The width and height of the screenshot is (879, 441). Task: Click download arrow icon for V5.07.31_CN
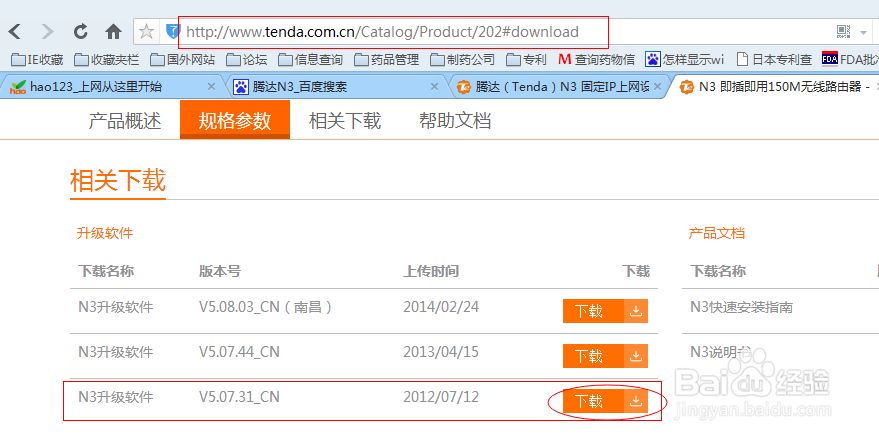click(636, 401)
